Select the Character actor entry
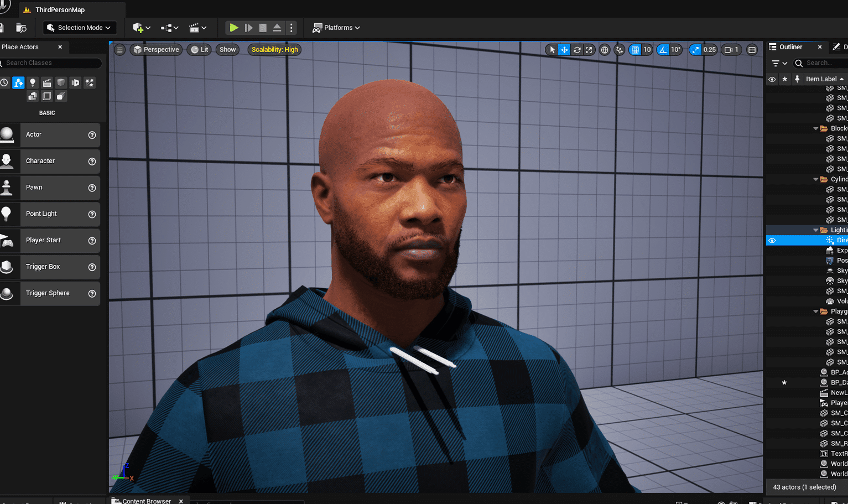848x504 pixels. 50,162
